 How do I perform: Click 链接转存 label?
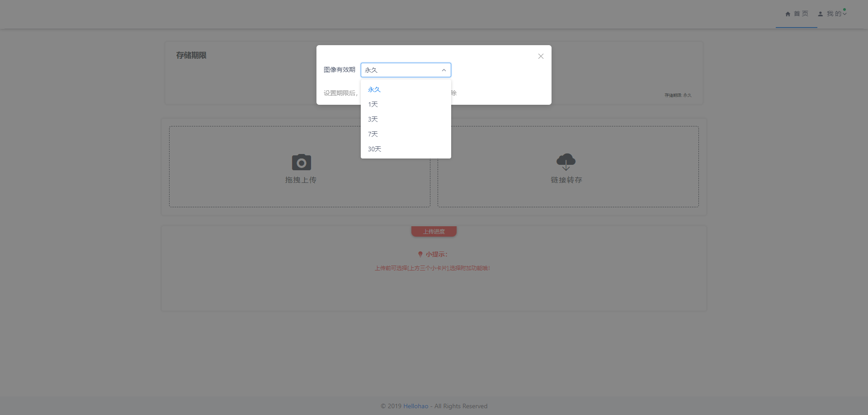pyautogui.click(x=566, y=180)
